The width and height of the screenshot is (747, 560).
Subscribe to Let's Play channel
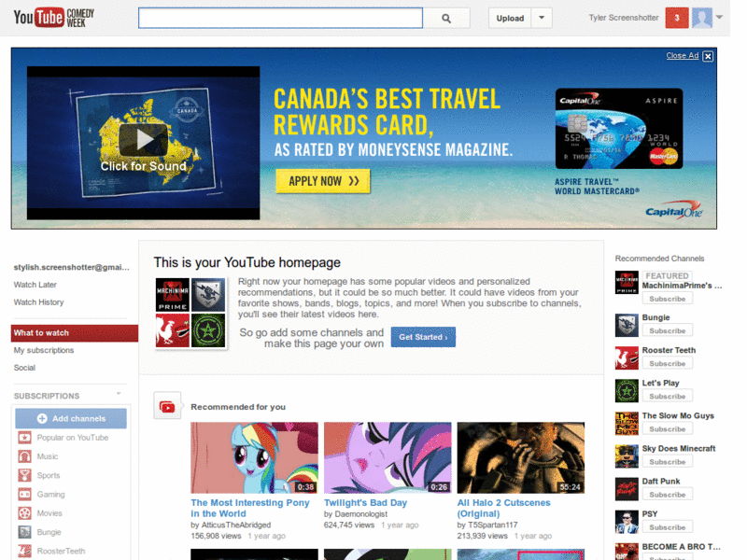(x=667, y=396)
